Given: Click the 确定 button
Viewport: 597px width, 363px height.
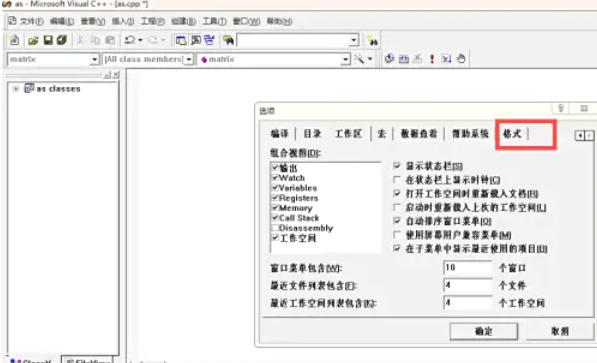Looking at the screenshot, I should [x=484, y=331].
